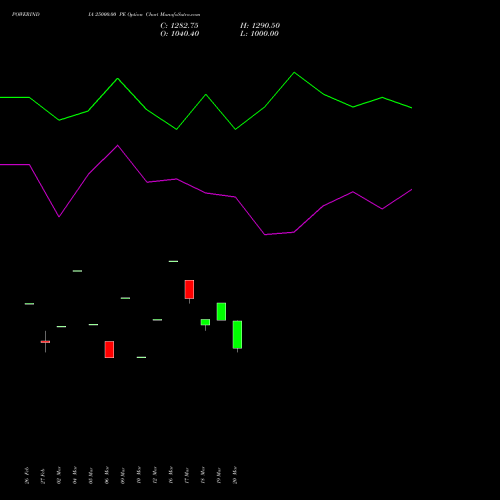Click the small red doji candle for 27 Feb
The width and height of the screenshot is (500, 500).
pos(45,342)
